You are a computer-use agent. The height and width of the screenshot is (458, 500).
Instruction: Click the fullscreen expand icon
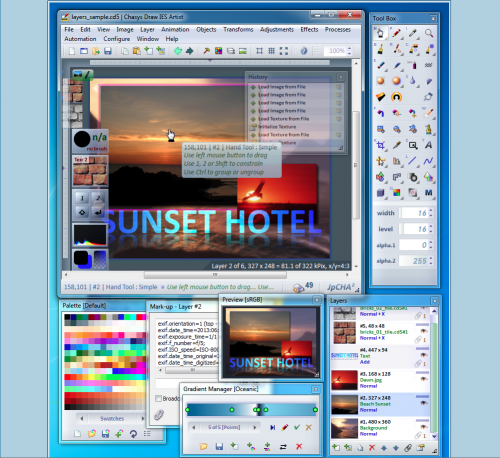pos(284,51)
